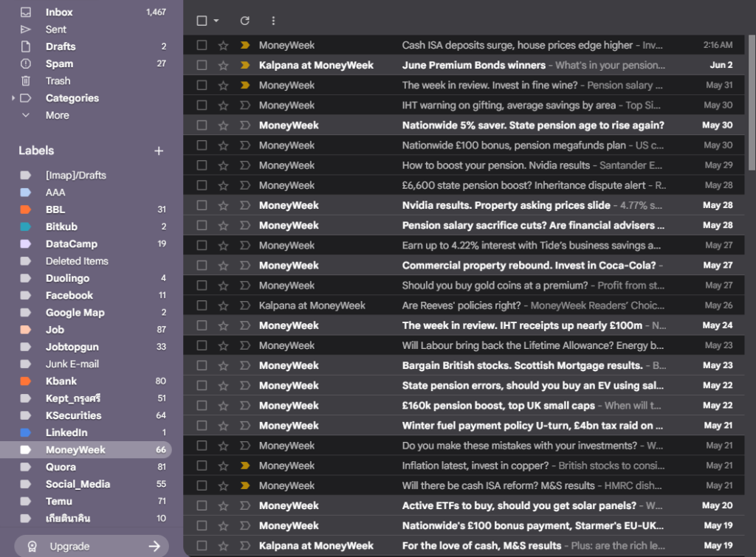Mark 'Commercial property rebound' email as important
Viewport: 756px width, 557px height.
pyautogui.click(x=245, y=266)
